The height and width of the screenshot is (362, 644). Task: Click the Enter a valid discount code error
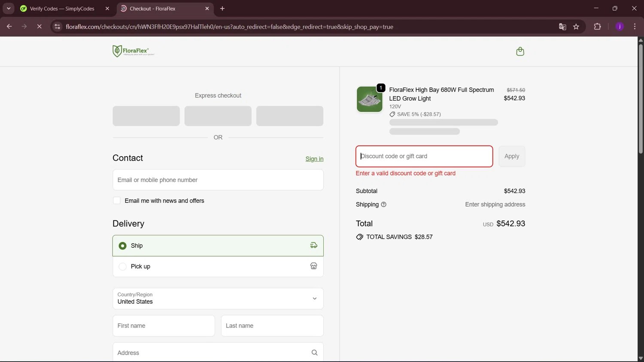point(406,173)
